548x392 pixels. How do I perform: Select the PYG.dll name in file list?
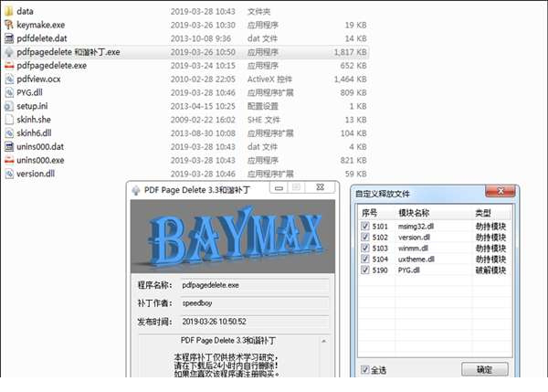tap(30, 92)
